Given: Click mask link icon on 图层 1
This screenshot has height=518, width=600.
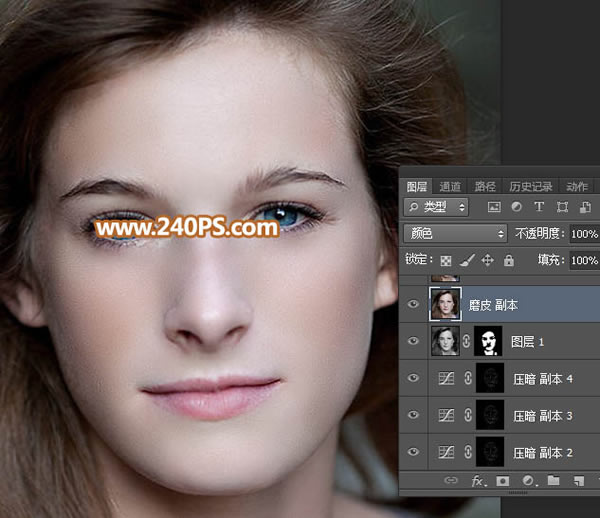Looking at the screenshot, I should pyautogui.click(x=466, y=341).
